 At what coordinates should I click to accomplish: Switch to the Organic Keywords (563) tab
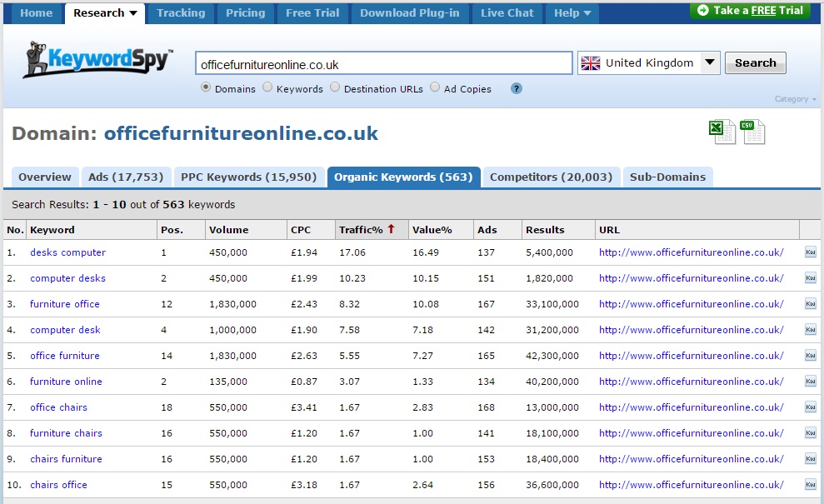[403, 177]
